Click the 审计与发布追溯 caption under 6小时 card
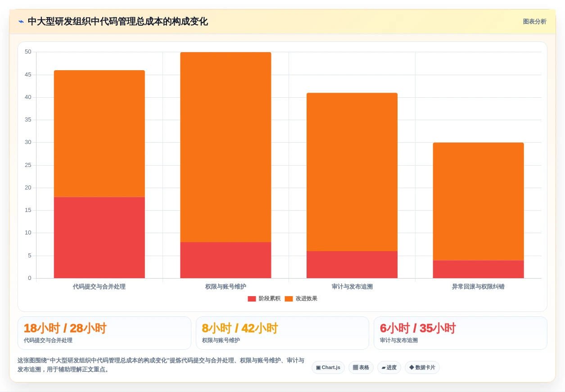 (398, 340)
